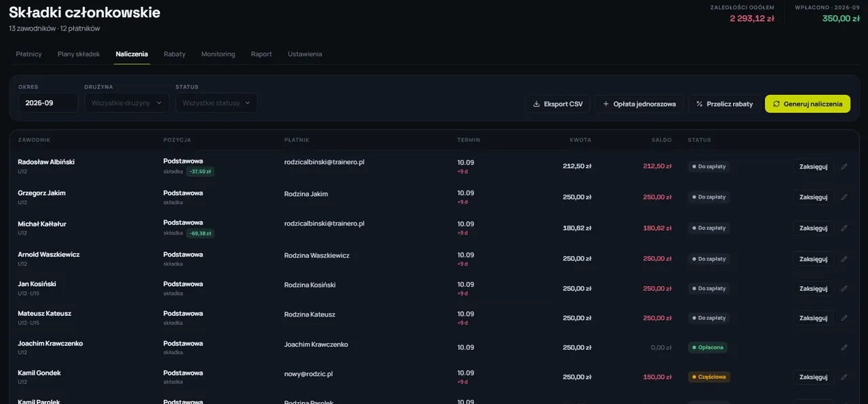
Task: Edit Radosław Albiński charge with pencil icon
Action: tap(844, 166)
